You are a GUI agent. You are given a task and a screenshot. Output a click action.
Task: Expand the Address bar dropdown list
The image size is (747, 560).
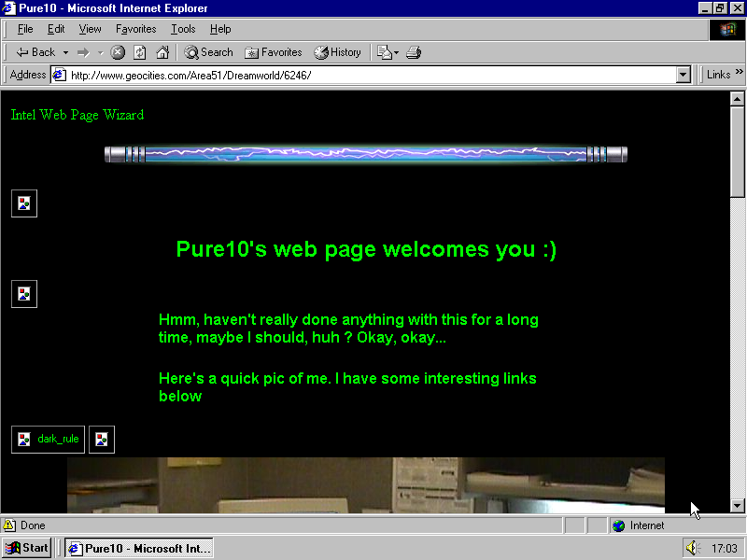pos(683,75)
